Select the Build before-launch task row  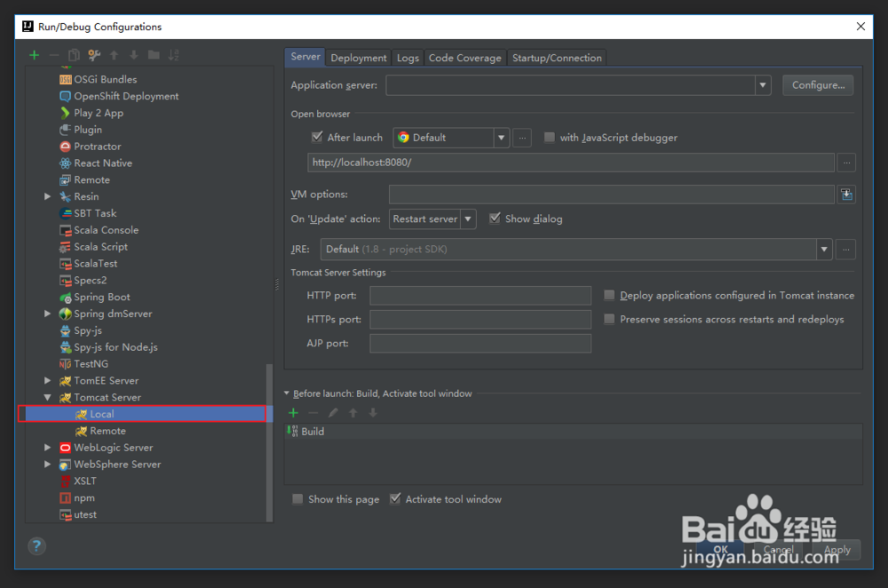coord(573,432)
